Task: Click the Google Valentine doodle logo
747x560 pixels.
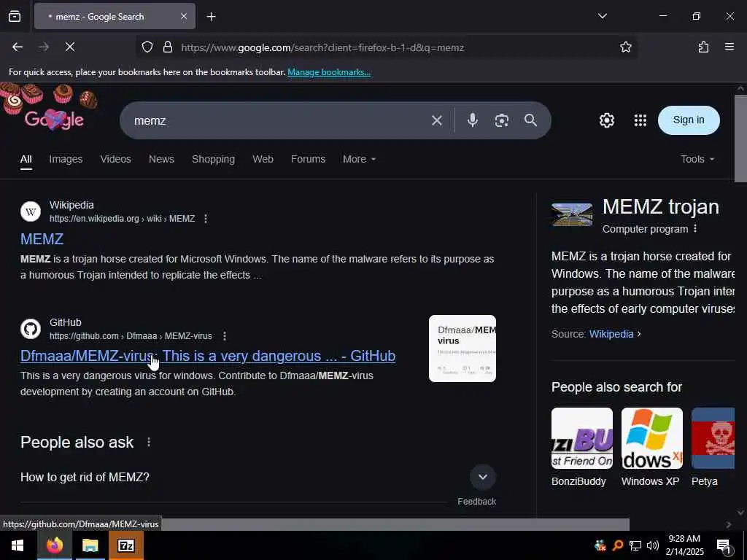Action: [x=54, y=120]
